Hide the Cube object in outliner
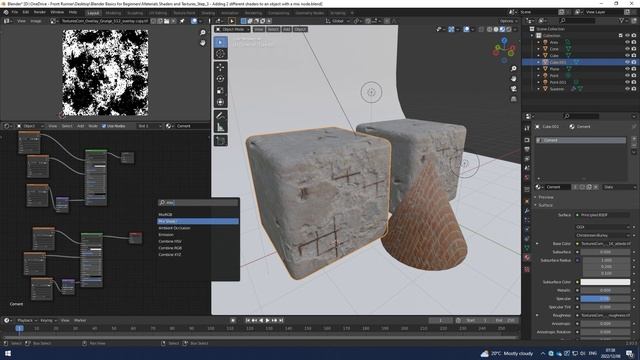Image resolution: width=640 pixels, height=360 pixels. [627, 56]
